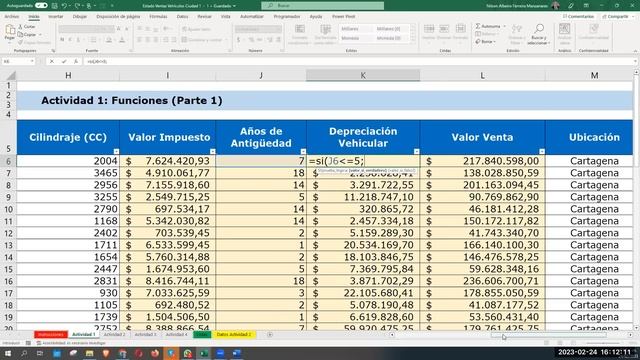Click the Cilindraje cell showing 3465
This screenshot has height=360, width=640.
(x=68, y=173)
